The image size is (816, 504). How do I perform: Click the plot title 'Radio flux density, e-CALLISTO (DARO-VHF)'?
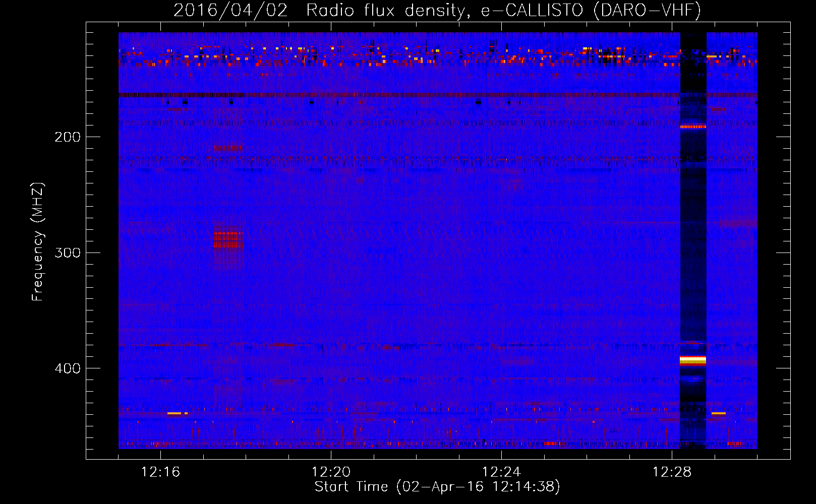point(503,10)
